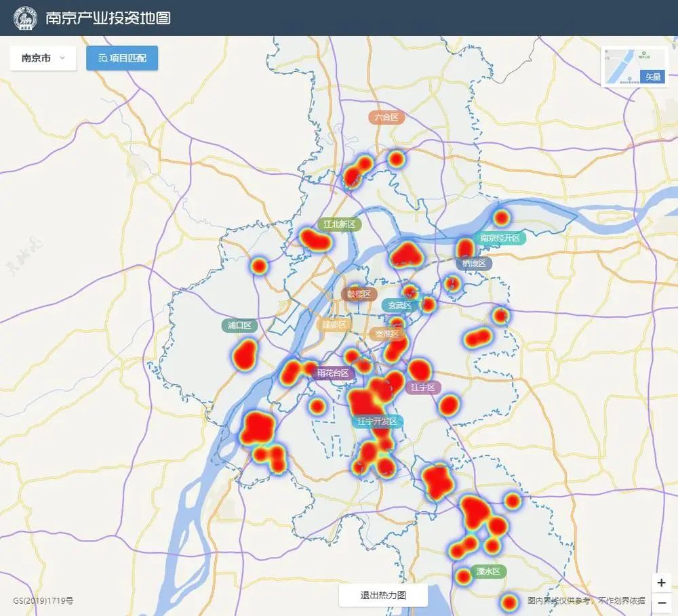Open the 建邺区 district label
Screen dimensions: 678x616
pyautogui.click(x=334, y=325)
